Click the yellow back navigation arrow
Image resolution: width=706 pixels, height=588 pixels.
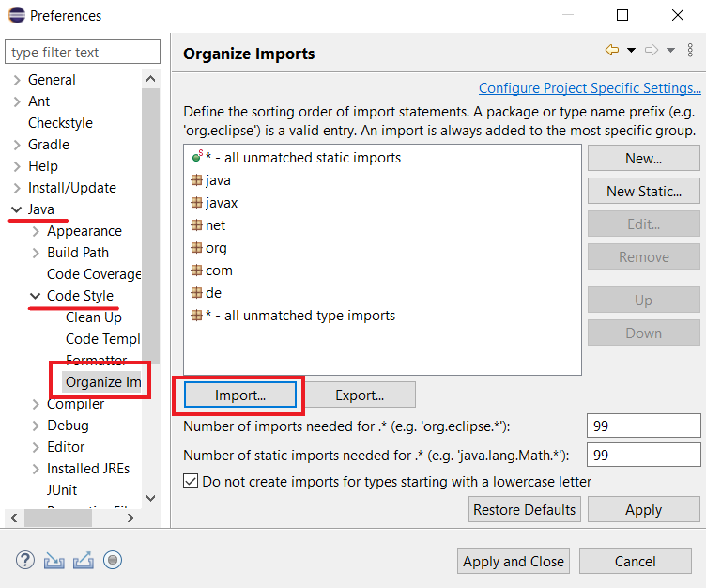612,50
